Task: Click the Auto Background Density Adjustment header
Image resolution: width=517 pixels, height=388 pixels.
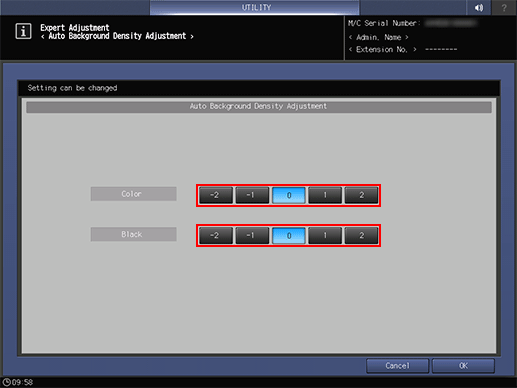Action: point(259,107)
